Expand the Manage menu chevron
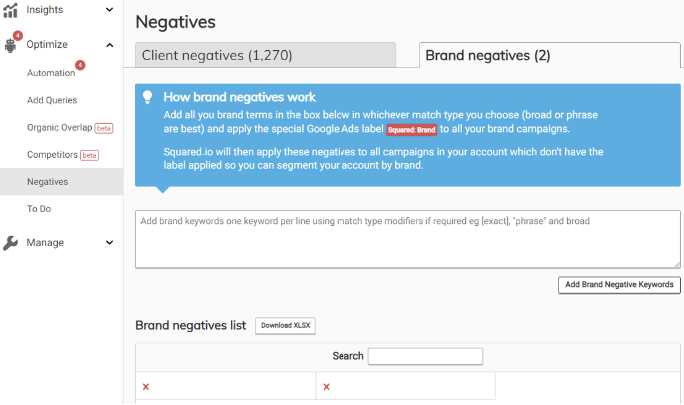The height and width of the screenshot is (405, 684). point(109,242)
